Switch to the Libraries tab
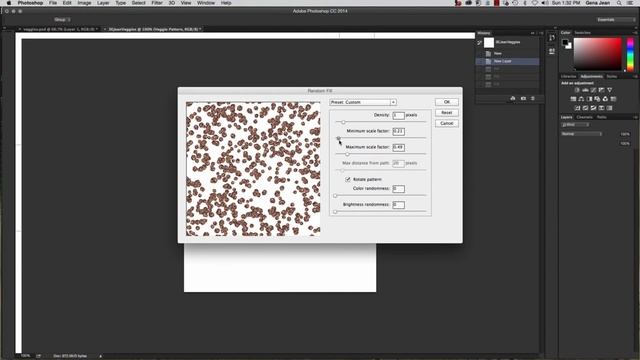Image resolution: width=640 pixels, height=360 pixels. (x=568, y=76)
